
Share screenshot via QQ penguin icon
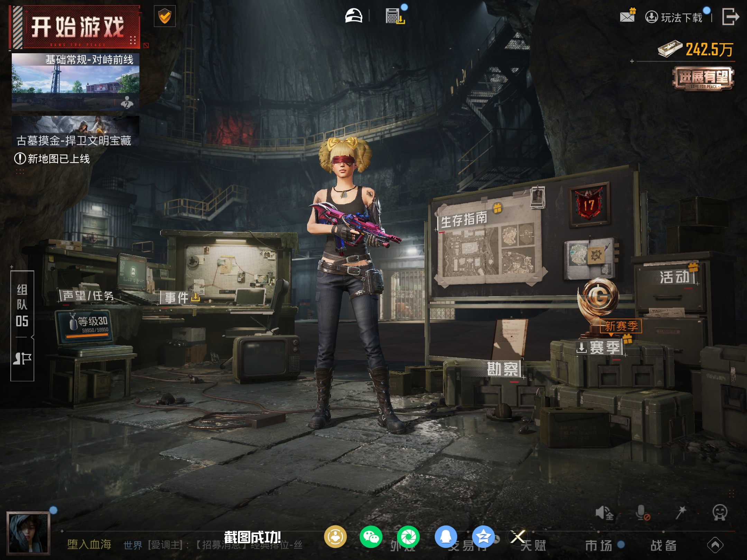[x=446, y=537]
